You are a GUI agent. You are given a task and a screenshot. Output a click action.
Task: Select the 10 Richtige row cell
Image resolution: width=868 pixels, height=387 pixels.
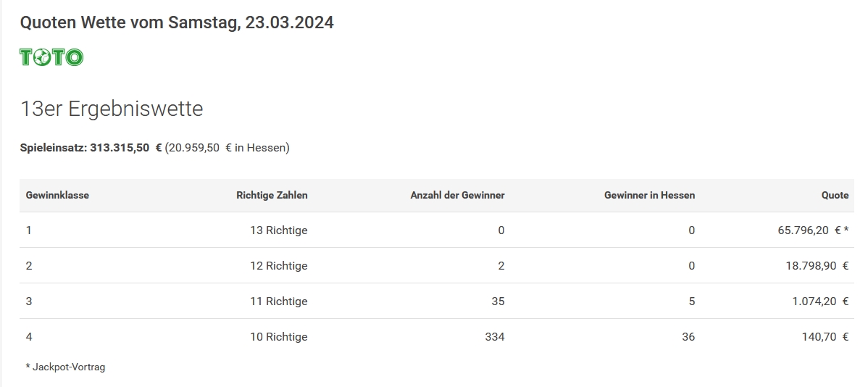(x=278, y=336)
